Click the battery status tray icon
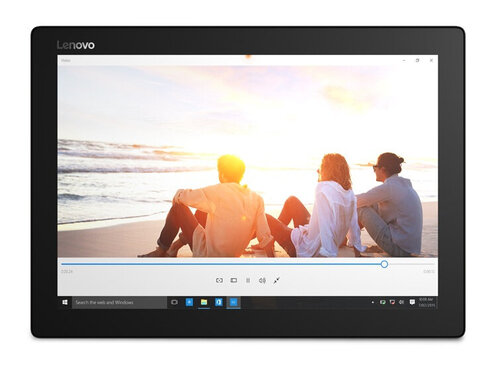 (x=383, y=302)
